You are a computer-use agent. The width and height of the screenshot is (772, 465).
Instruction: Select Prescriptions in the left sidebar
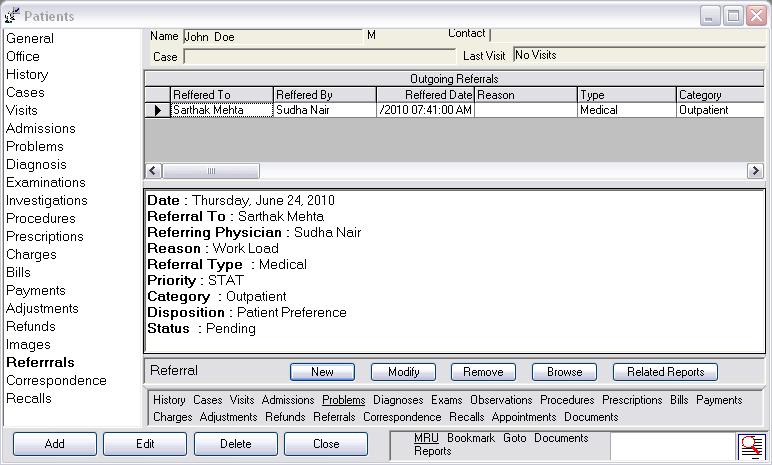45,236
